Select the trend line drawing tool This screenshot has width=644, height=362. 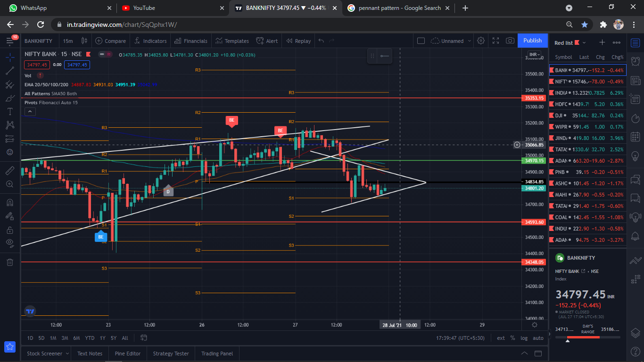(9, 71)
